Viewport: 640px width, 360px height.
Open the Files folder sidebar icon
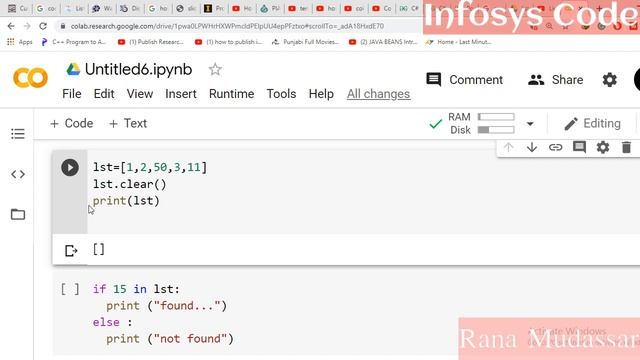(18, 214)
